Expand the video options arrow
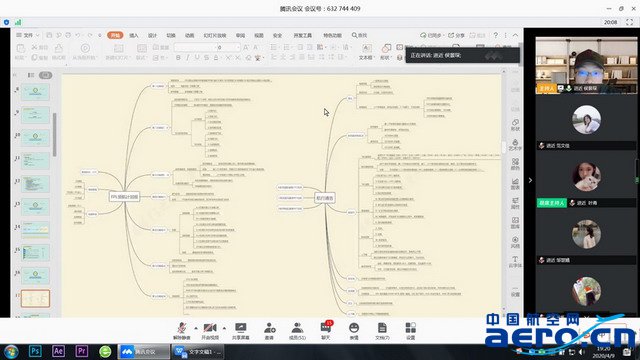The height and width of the screenshot is (360, 640). pyautogui.click(x=224, y=328)
